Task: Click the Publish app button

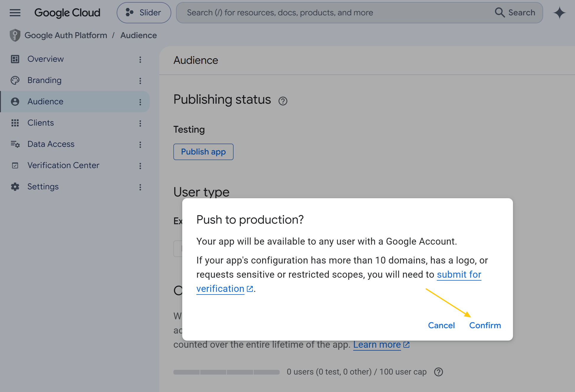Action: pos(203,152)
